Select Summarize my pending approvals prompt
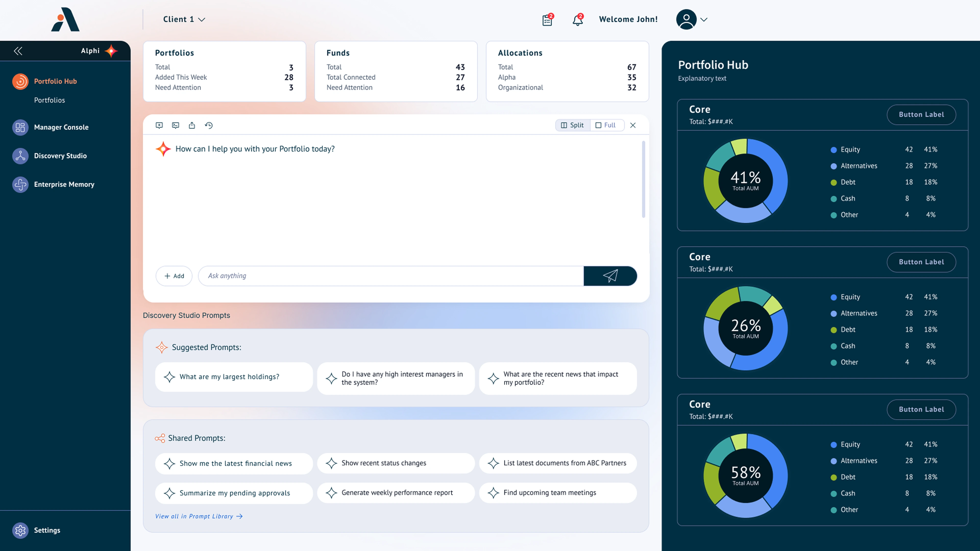This screenshot has width=980, height=551. pos(234,493)
